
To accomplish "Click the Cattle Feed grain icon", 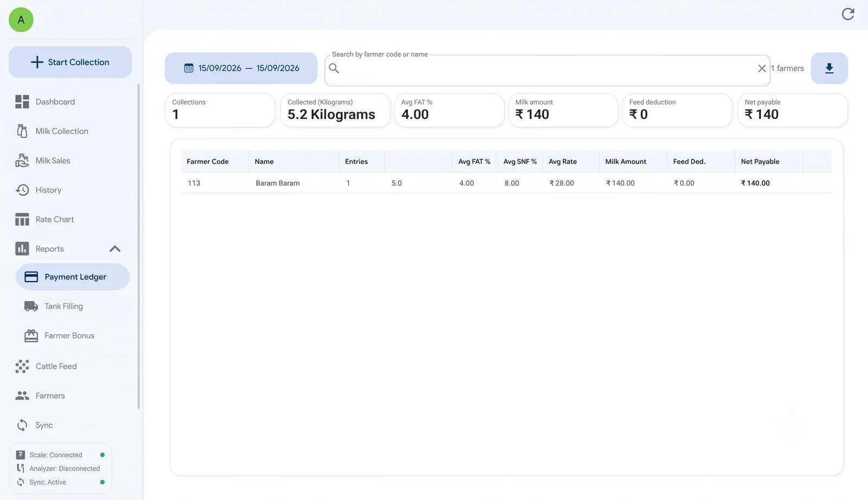I will (x=22, y=367).
